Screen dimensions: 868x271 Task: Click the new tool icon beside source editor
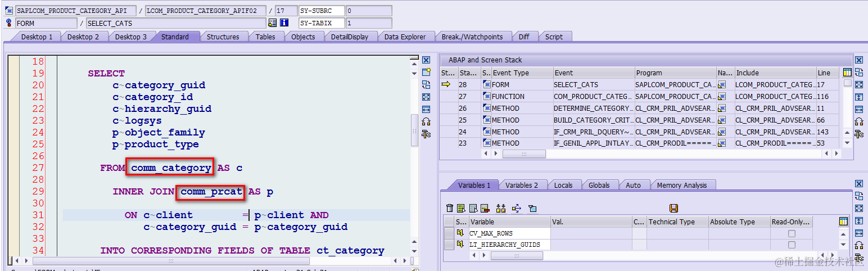click(x=426, y=72)
